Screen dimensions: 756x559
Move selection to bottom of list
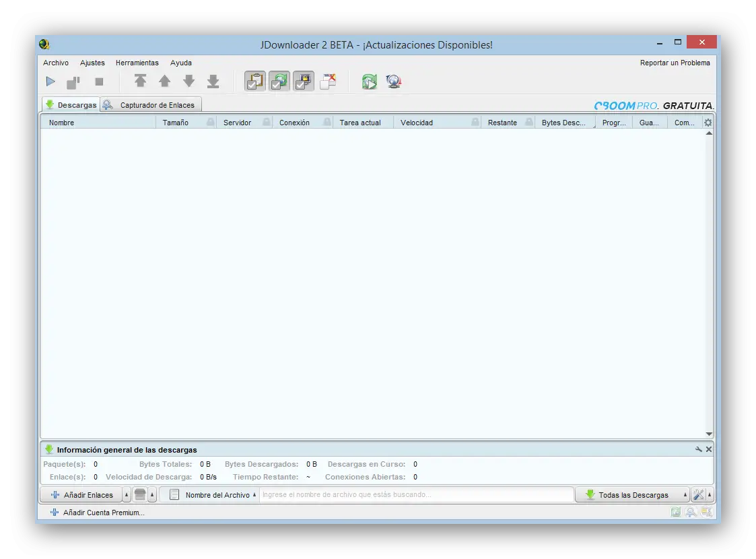[x=213, y=81]
